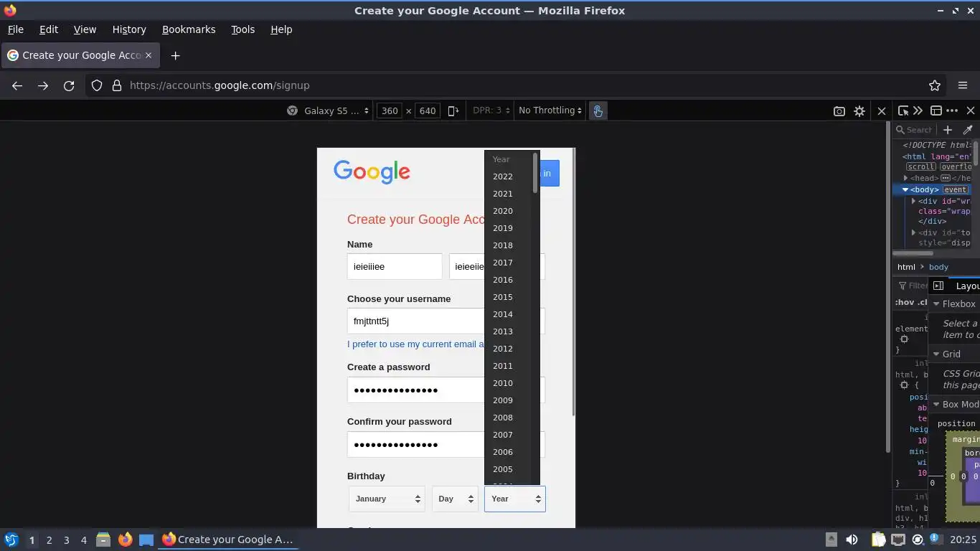
Task: Close responsive design mode
Action: [x=882, y=111]
